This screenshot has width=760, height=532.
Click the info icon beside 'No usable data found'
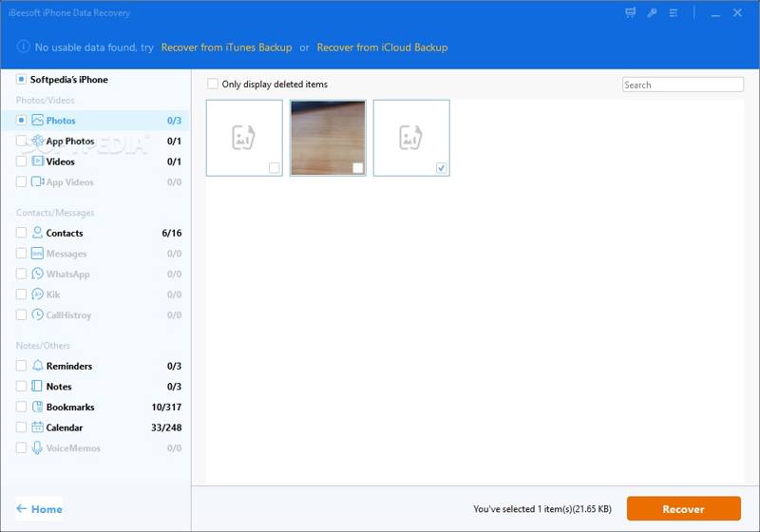pos(23,47)
